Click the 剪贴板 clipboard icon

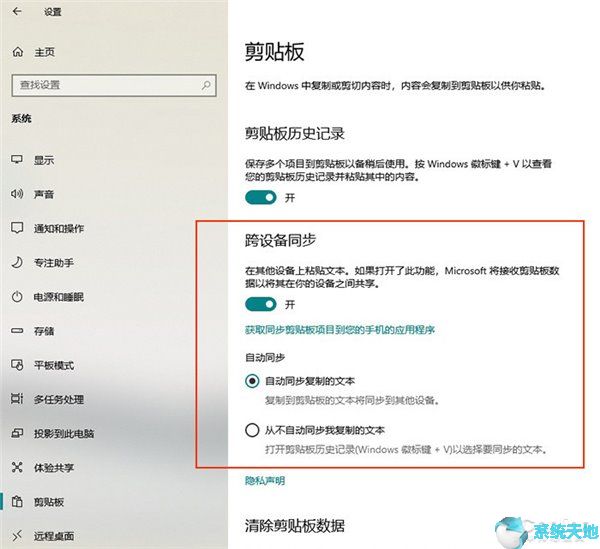click(17, 502)
